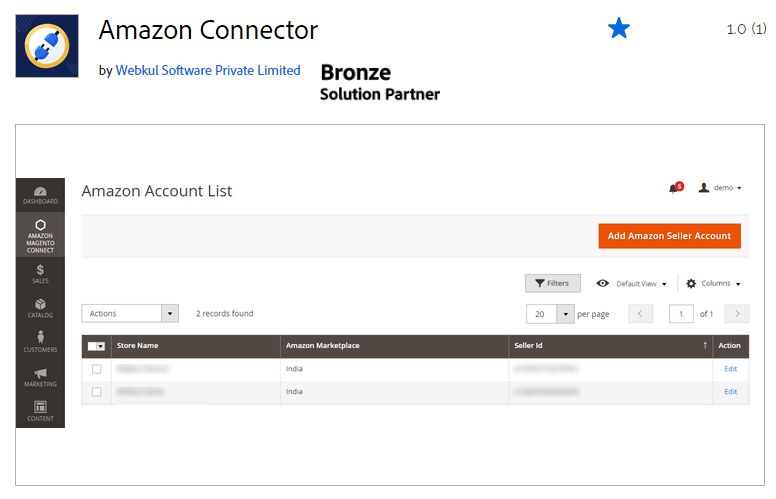Open Marketing megaphone sidebar icon
The height and width of the screenshot is (499, 776).
40,377
